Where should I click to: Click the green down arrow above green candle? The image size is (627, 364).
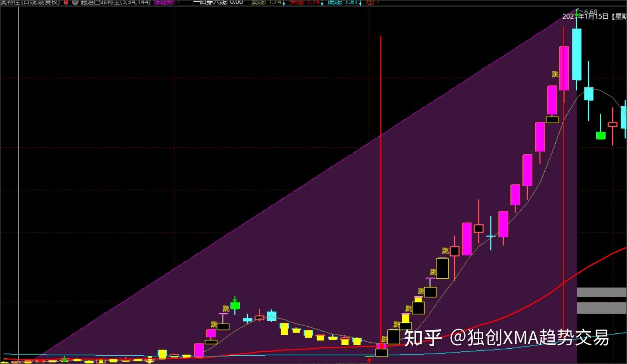point(235,299)
